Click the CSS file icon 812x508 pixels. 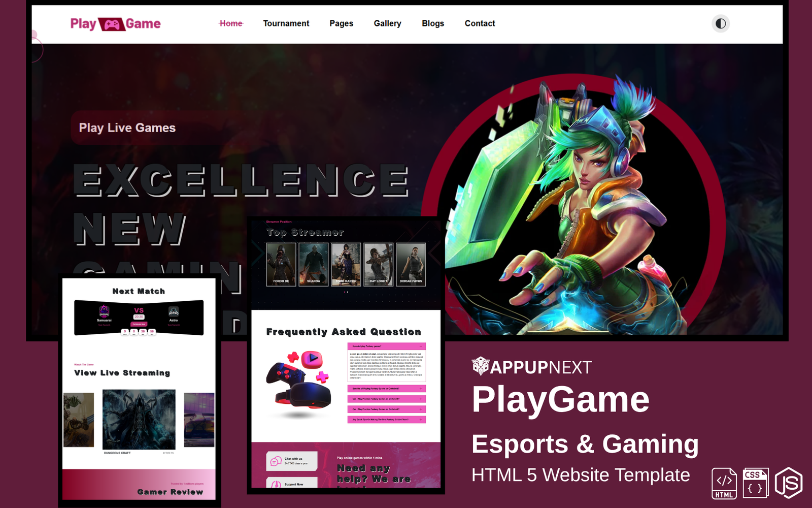[x=756, y=483]
